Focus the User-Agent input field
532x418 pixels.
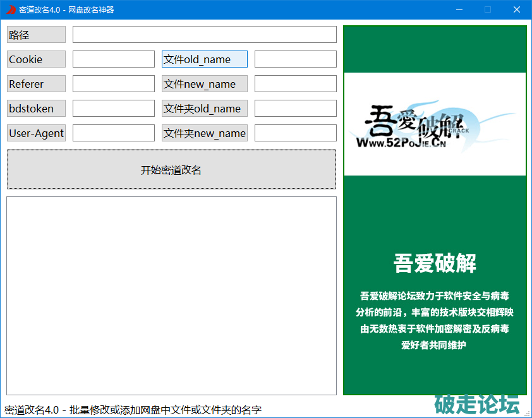[x=113, y=133]
